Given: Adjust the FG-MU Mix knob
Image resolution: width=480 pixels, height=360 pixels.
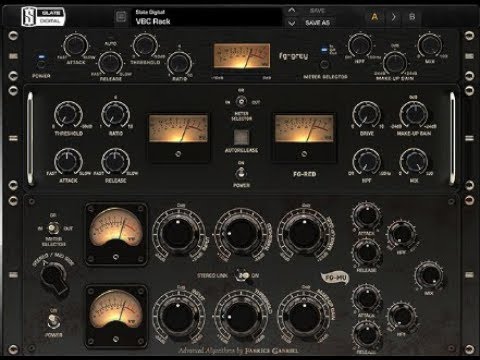Looking at the screenshot, I should [429, 276].
